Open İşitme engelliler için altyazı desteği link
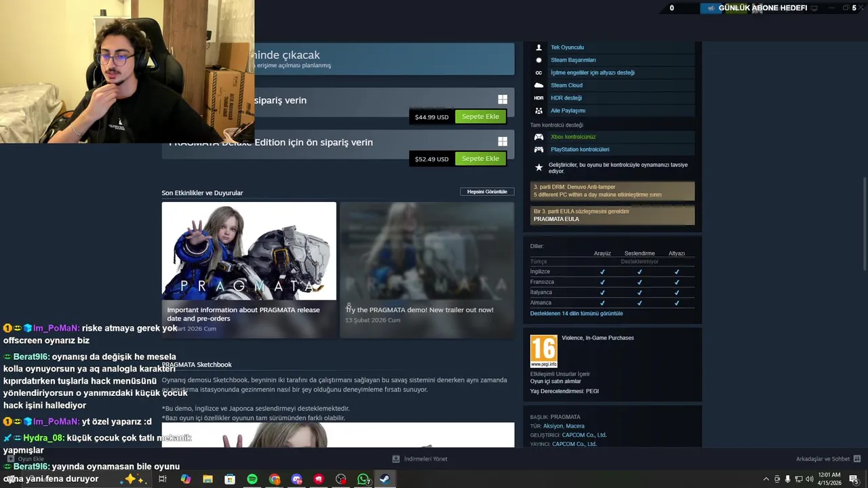868x488 pixels. point(593,73)
